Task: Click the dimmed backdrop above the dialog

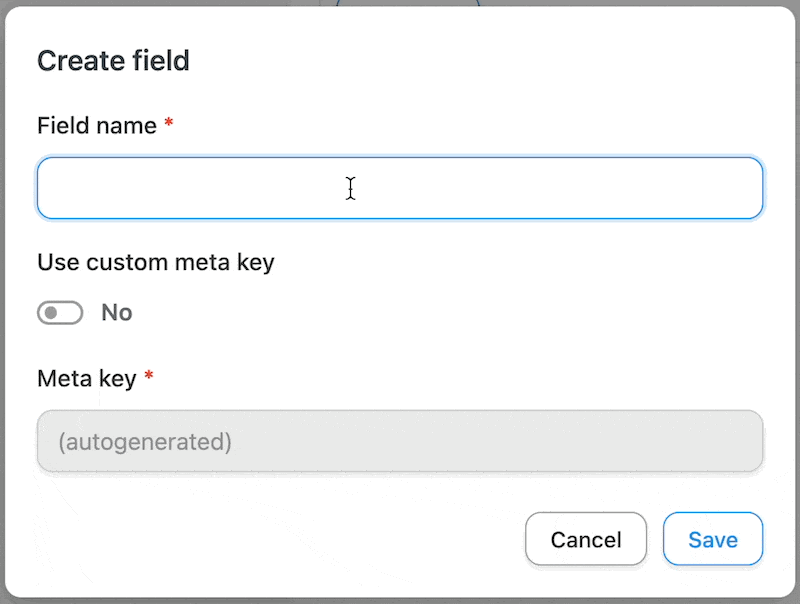Action: 153,3
